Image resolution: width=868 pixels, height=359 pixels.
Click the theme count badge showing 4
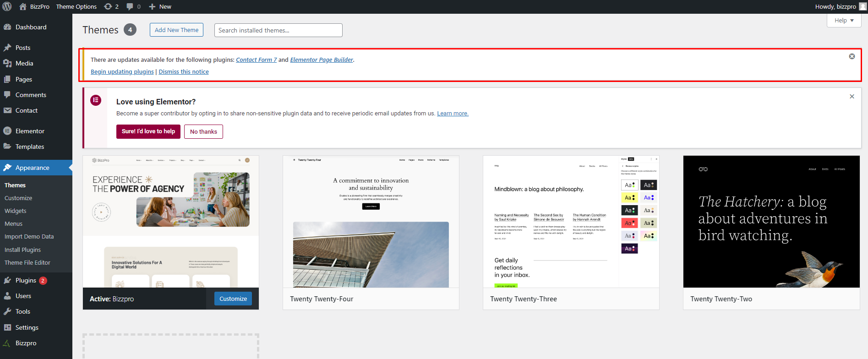130,30
